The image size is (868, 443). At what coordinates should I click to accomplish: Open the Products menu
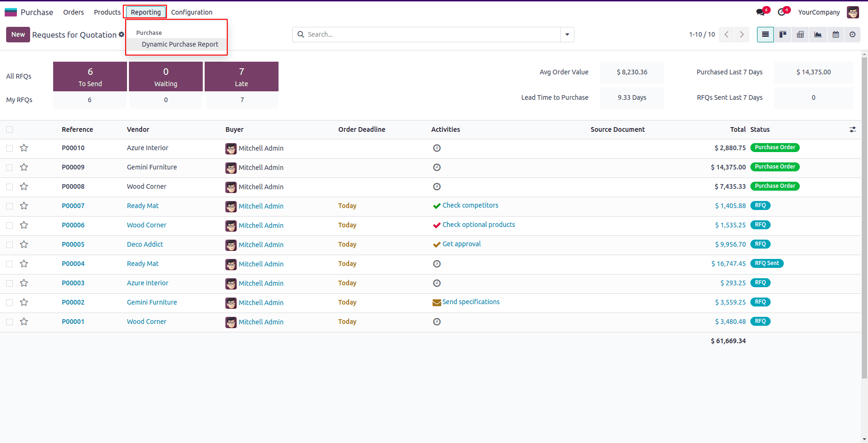click(107, 12)
